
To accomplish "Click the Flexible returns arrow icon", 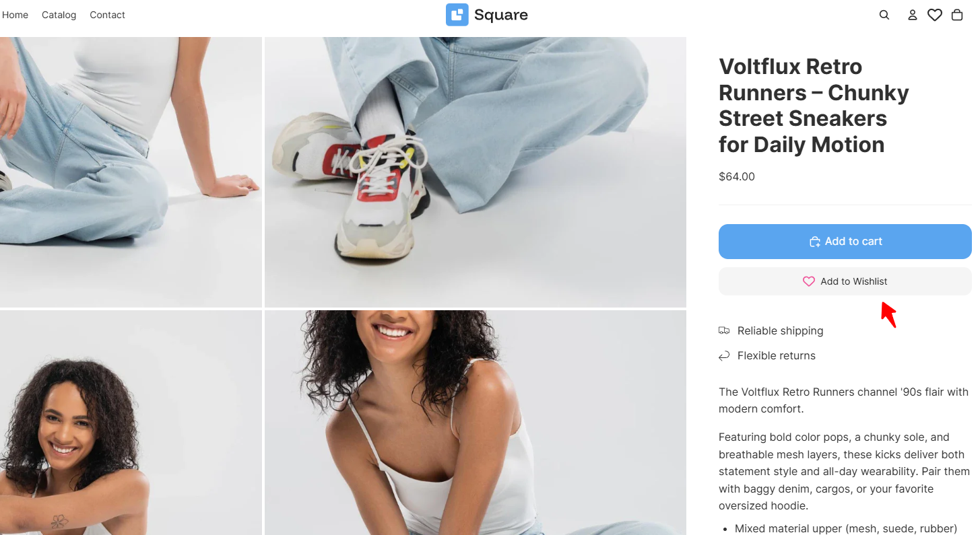I will pos(724,355).
